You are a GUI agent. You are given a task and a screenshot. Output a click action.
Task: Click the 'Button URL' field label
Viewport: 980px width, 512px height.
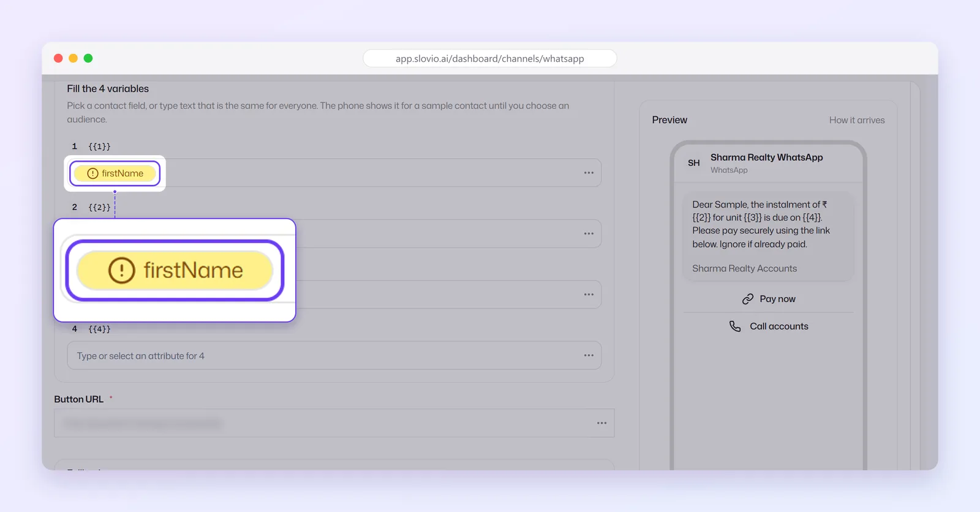click(x=79, y=399)
